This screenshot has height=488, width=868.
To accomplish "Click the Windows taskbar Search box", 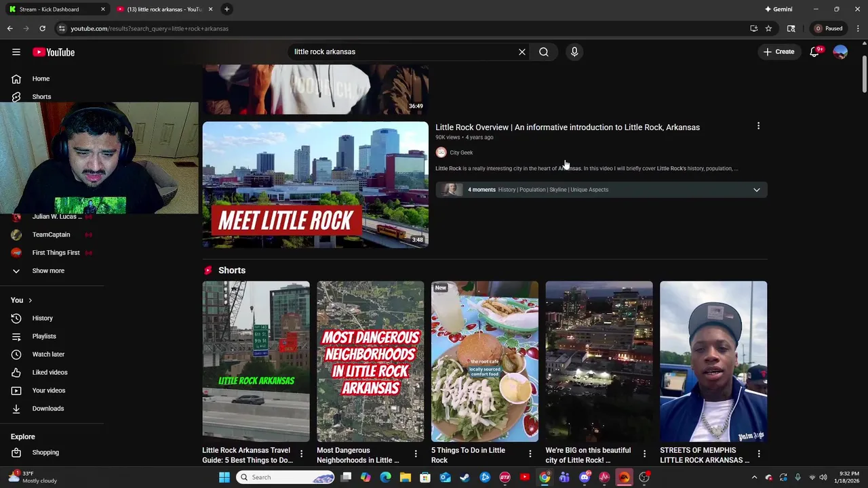I will [285, 477].
